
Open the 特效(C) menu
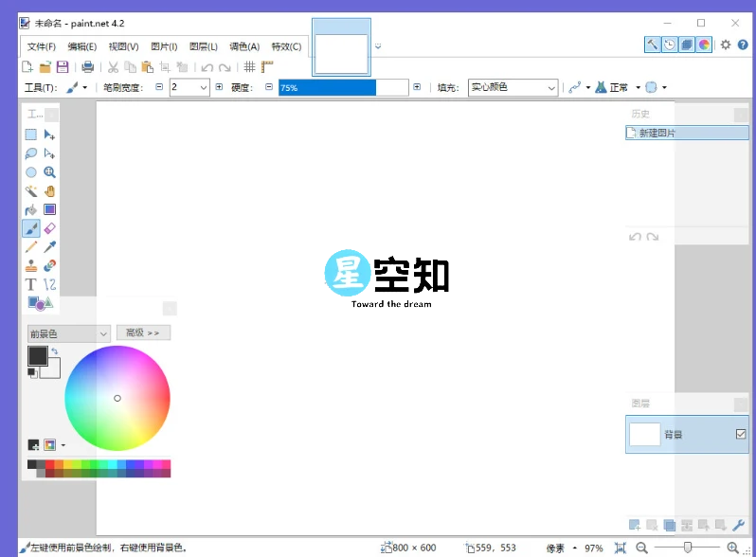coord(286,46)
